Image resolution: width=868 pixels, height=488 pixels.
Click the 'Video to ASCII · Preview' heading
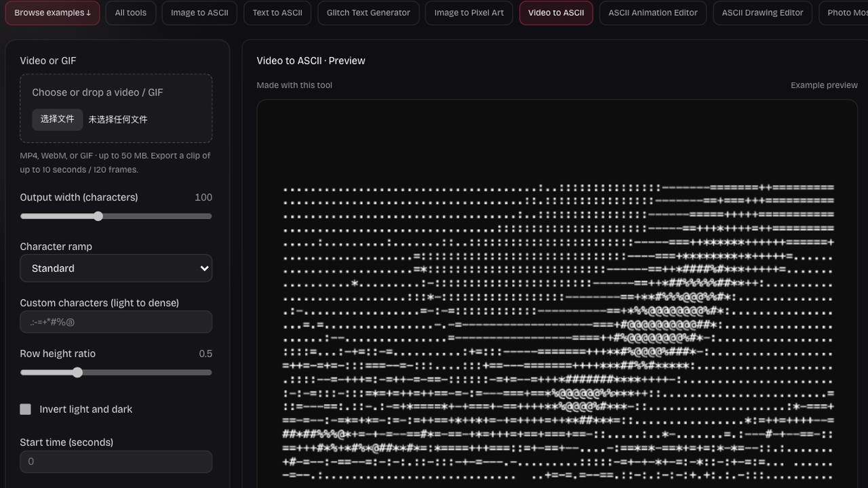click(x=311, y=61)
